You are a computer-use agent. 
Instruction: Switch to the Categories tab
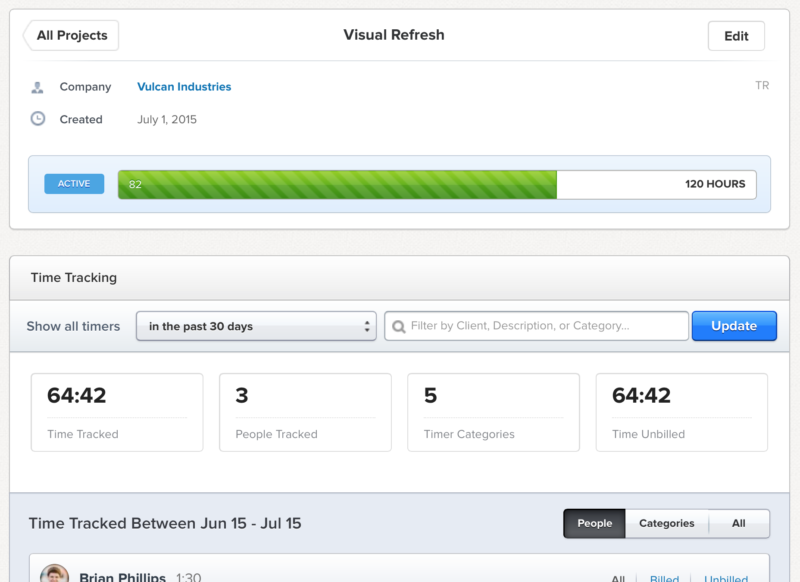pyautogui.click(x=667, y=523)
